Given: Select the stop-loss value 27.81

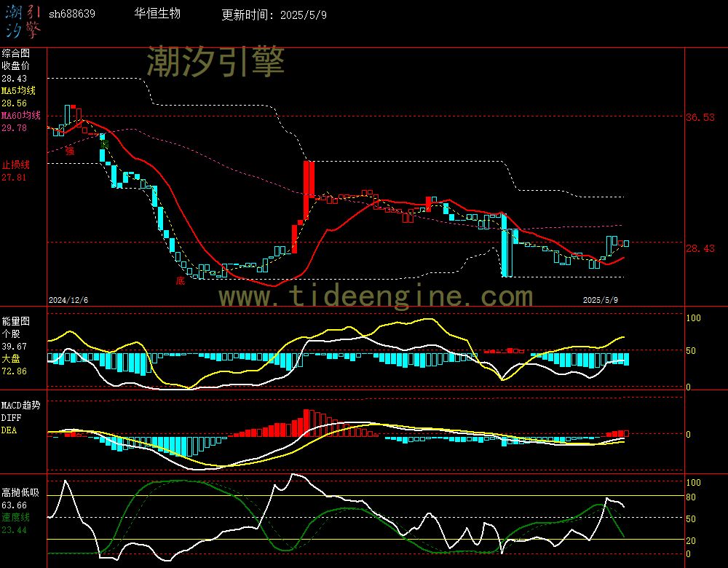Looking at the screenshot, I should [x=14, y=178].
